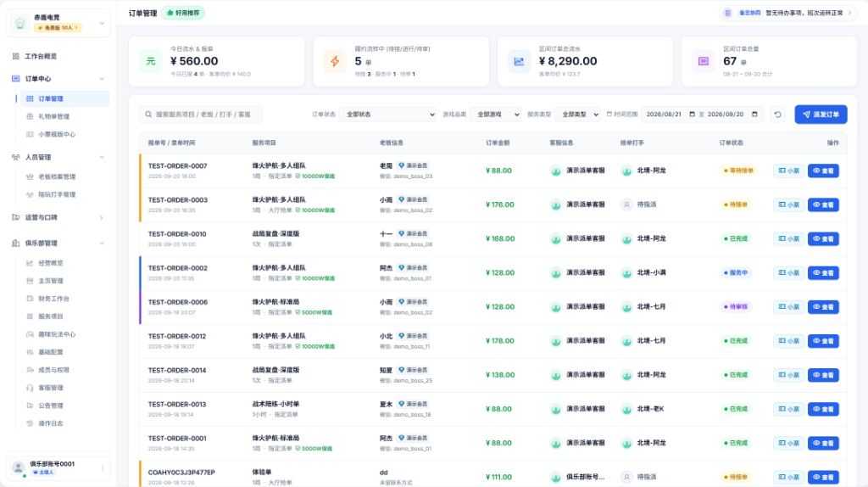868x487 pixels.
Task: Select 订单管理 in the sidebar
Action: pyautogui.click(x=64, y=98)
